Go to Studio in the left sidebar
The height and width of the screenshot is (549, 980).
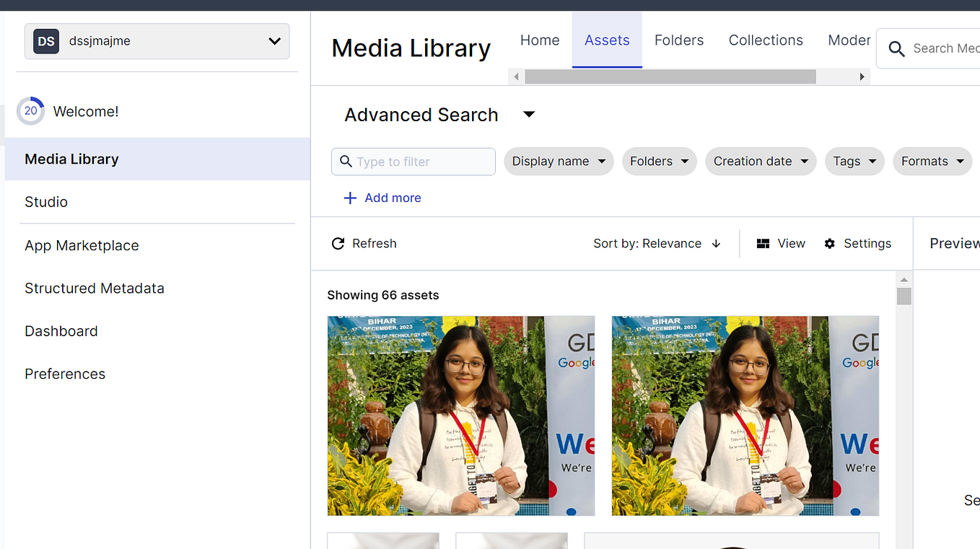tap(45, 202)
